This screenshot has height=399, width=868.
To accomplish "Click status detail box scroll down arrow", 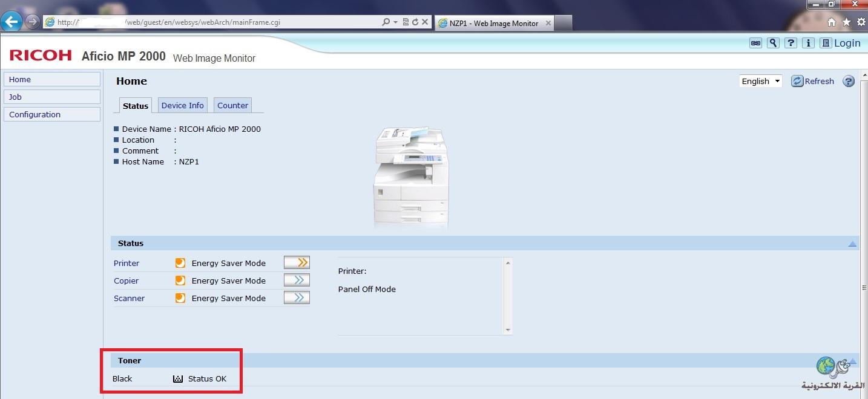I will pyautogui.click(x=508, y=330).
